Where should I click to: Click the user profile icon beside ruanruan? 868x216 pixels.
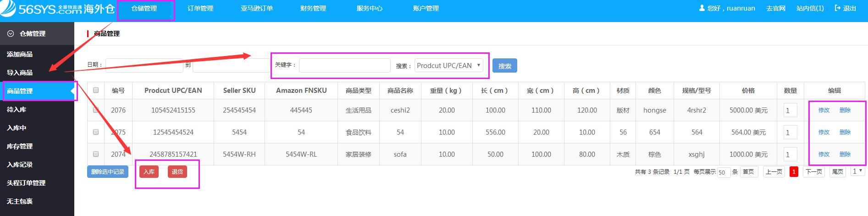[x=702, y=8]
